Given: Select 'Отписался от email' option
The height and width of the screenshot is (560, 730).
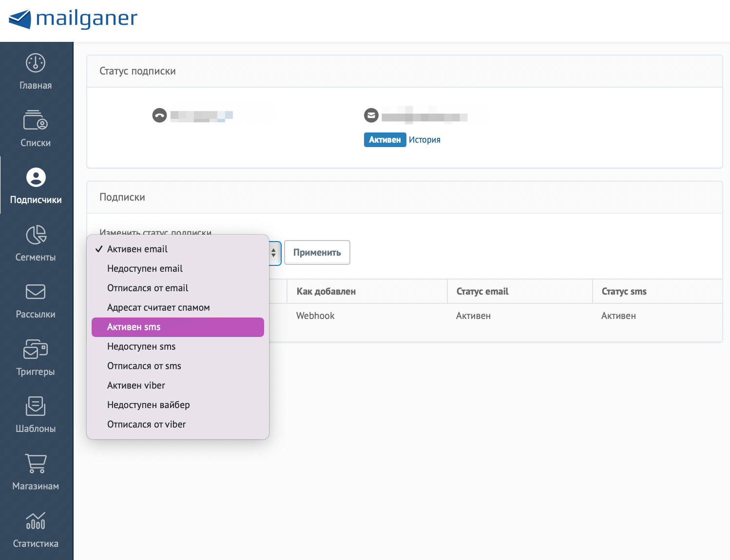Looking at the screenshot, I should click(x=178, y=288).
